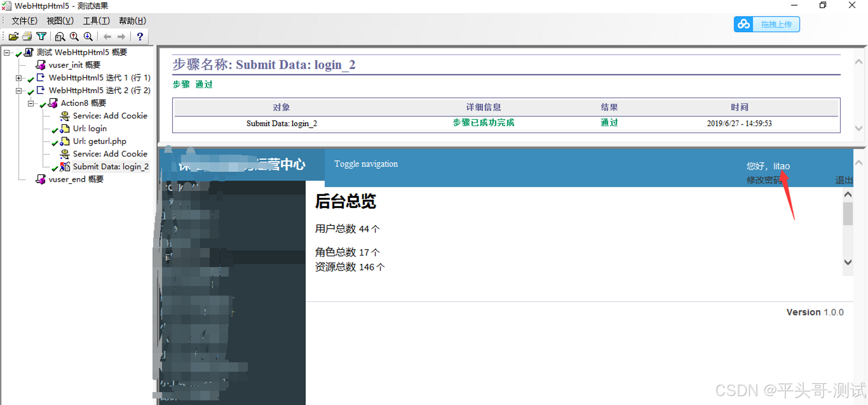Open Help via question mark icon
The height and width of the screenshot is (405, 868).
tap(140, 37)
